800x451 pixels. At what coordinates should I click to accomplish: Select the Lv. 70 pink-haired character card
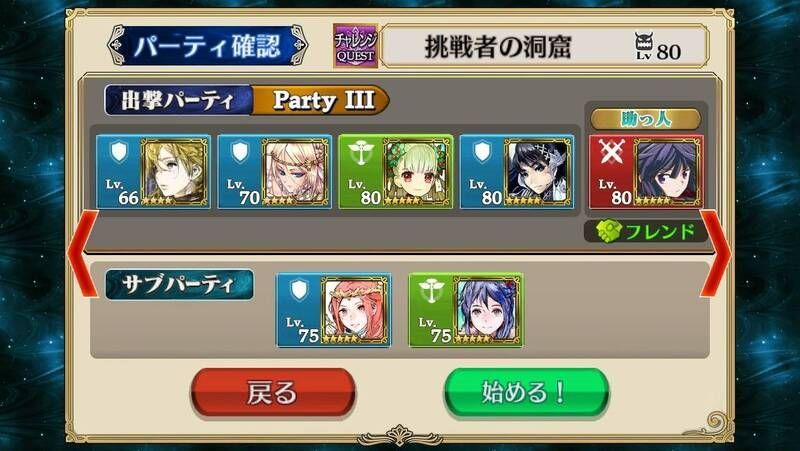(274, 171)
